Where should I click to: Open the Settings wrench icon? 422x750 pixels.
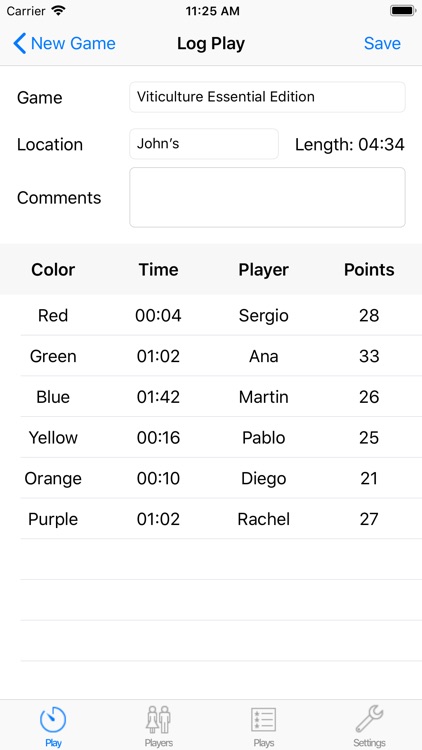coord(369,719)
